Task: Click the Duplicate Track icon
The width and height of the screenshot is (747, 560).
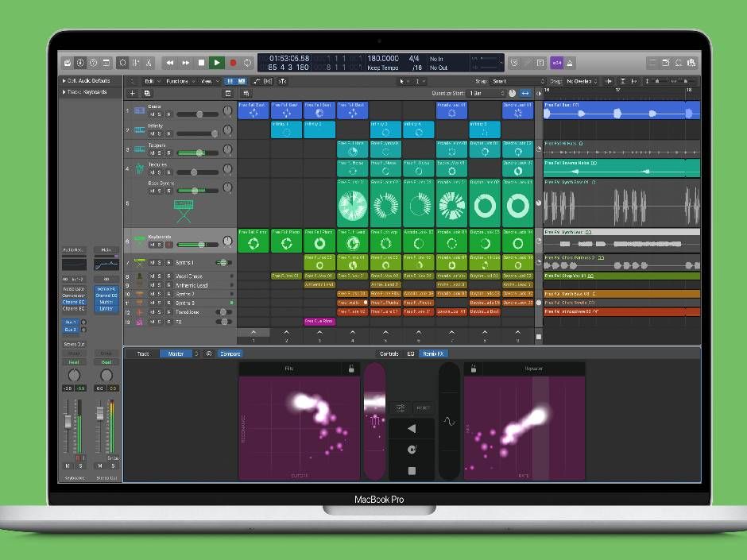Action: click(x=147, y=94)
